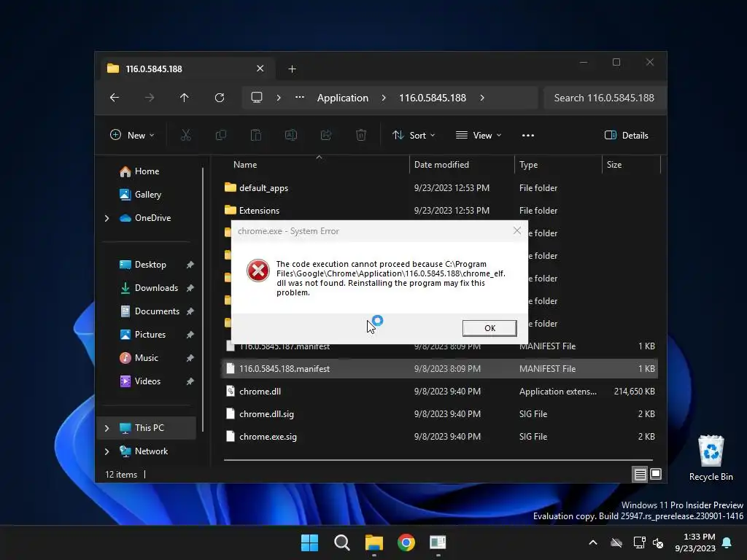Switch to large thumbnails view layout

(x=656, y=474)
